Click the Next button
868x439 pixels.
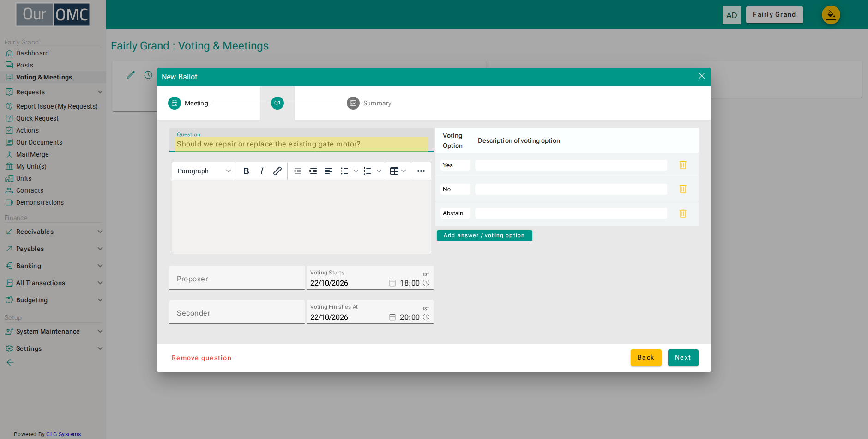[x=683, y=358]
